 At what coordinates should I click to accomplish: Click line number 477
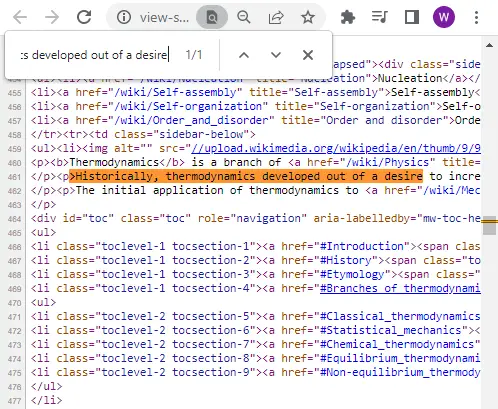click(x=14, y=401)
